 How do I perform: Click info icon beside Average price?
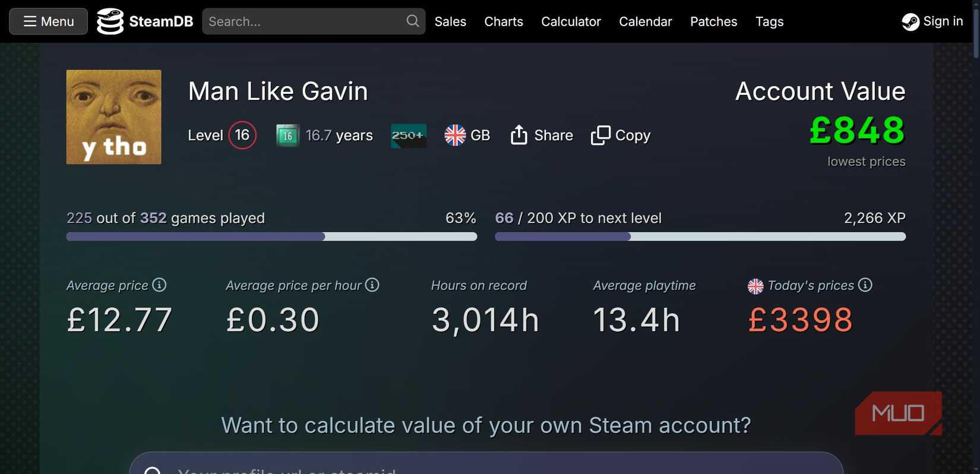click(x=159, y=285)
